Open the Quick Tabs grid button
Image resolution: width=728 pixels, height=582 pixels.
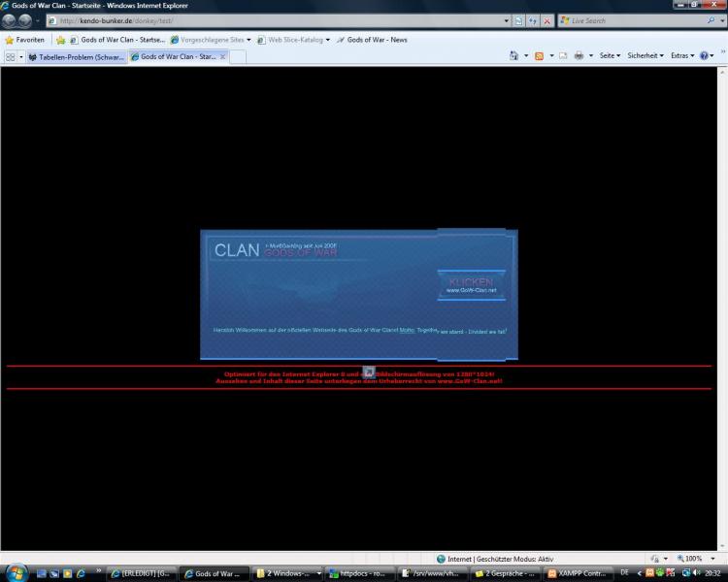11,57
